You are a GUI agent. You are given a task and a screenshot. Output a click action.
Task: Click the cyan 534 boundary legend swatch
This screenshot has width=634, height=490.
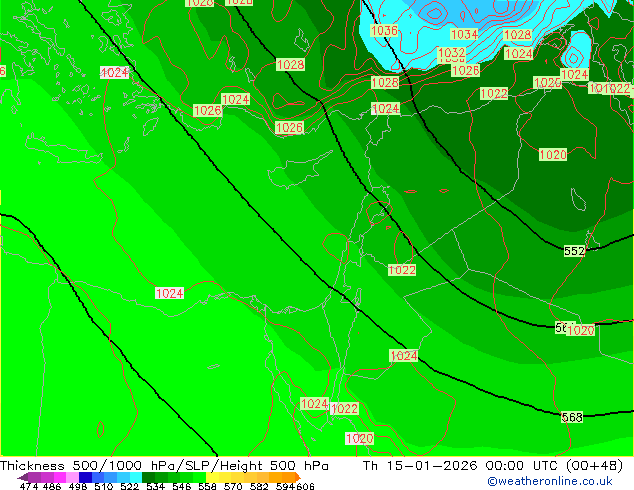136,477
